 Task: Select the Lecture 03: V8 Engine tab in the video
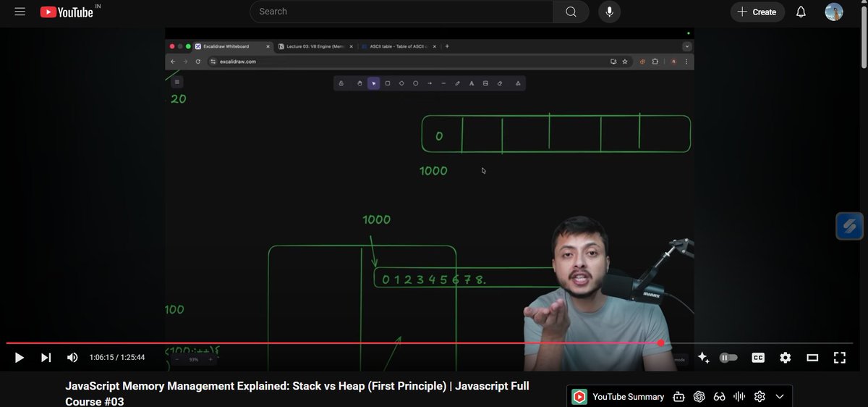(316, 46)
